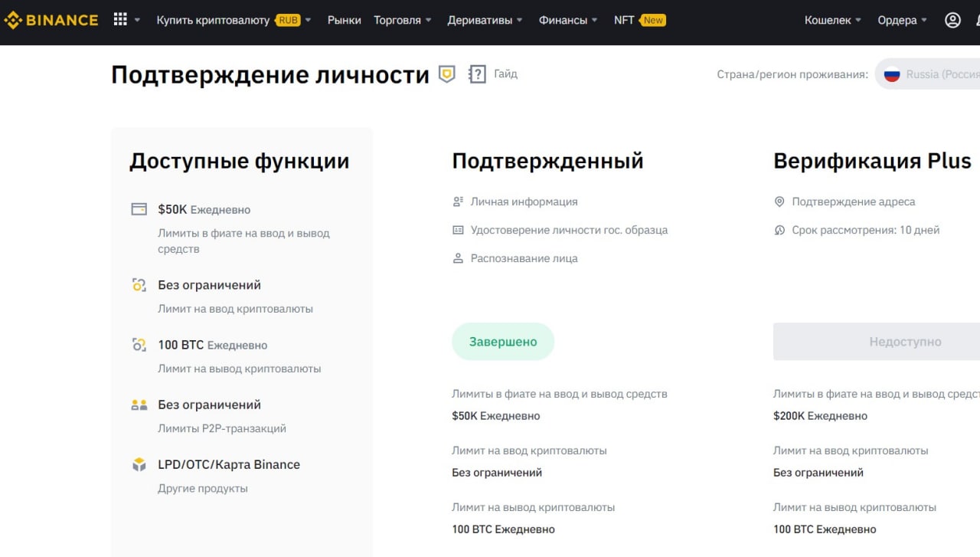Click the RUB currency badge
980x557 pixels.
tap(289, 21)
